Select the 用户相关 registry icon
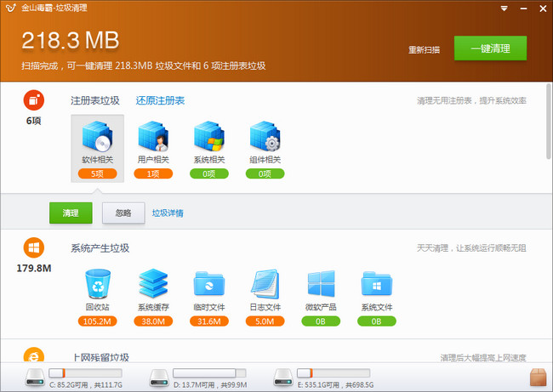This screenshot has height=392, width=553. tap(153, 136)
